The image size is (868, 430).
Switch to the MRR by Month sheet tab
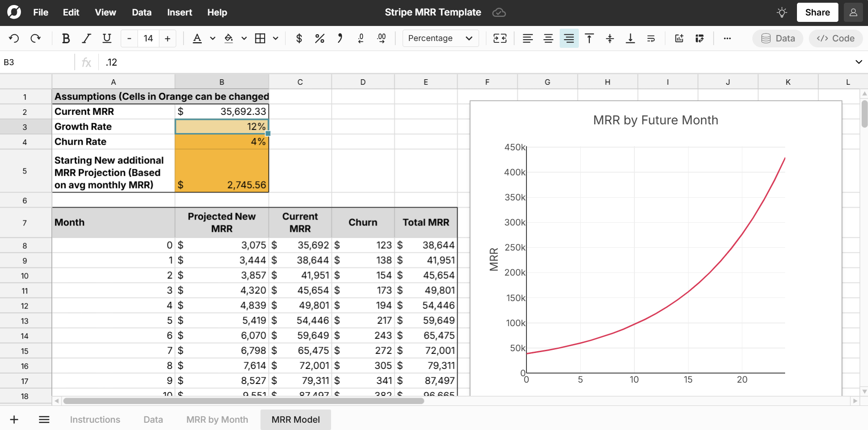217,420
